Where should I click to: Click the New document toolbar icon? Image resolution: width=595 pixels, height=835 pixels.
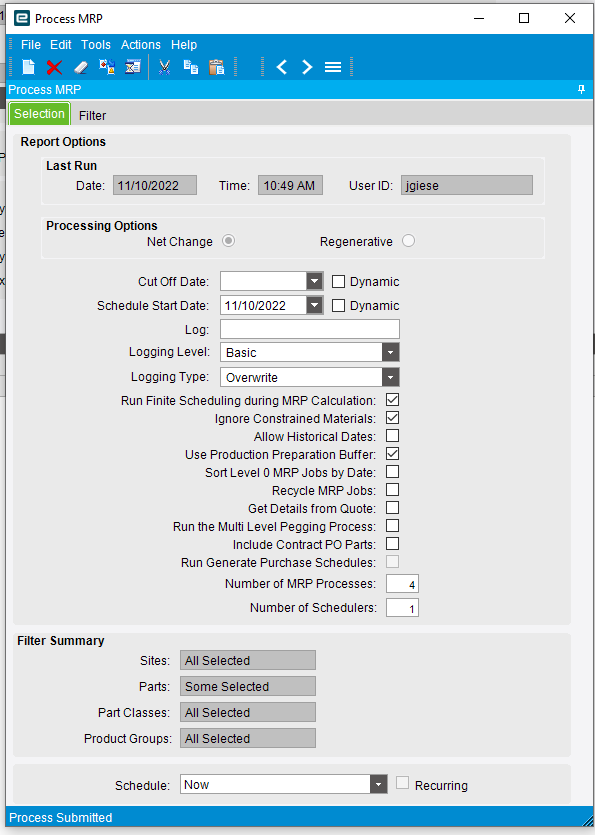pyautogui.click(x=28, y=67)
